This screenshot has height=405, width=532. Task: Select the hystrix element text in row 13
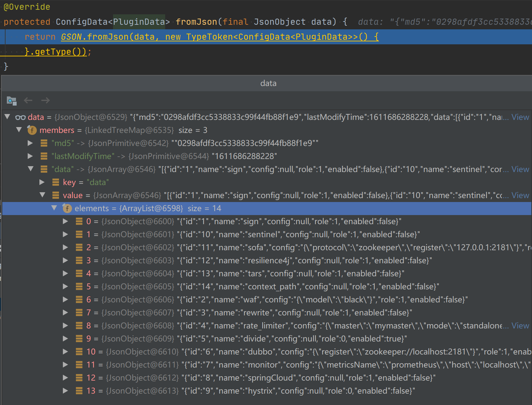(298, 391)
